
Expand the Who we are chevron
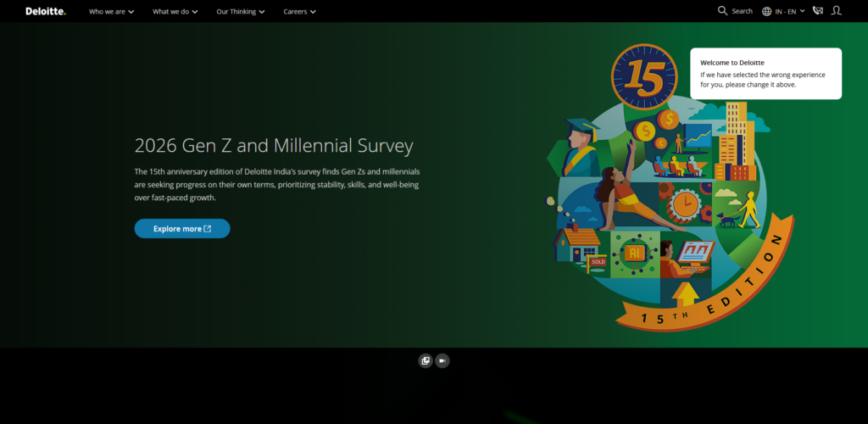pyautogui.click(x=131, y=12)
